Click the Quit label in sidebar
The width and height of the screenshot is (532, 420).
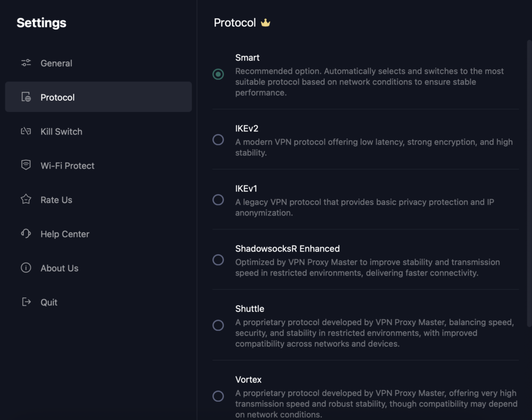click(49, 302)
